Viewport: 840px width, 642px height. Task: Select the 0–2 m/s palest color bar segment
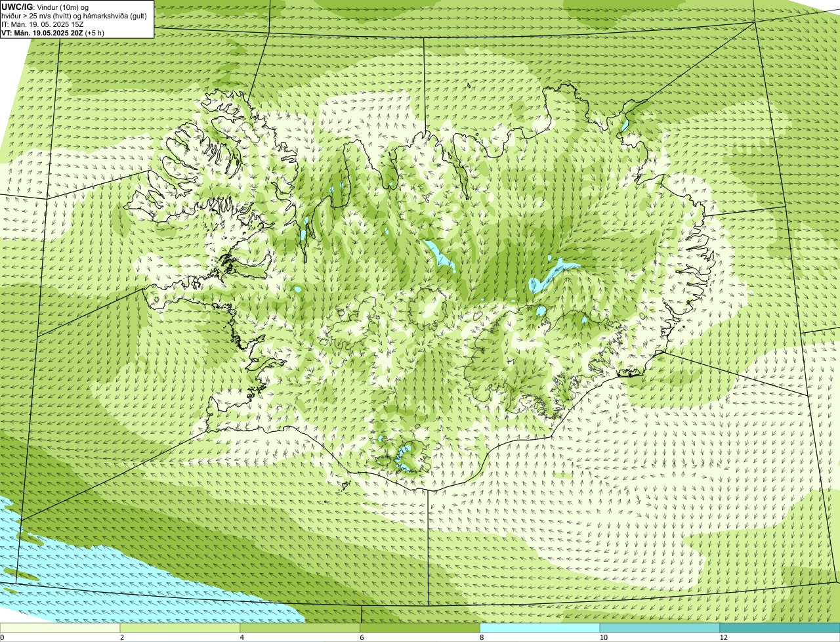coord(60,628)
